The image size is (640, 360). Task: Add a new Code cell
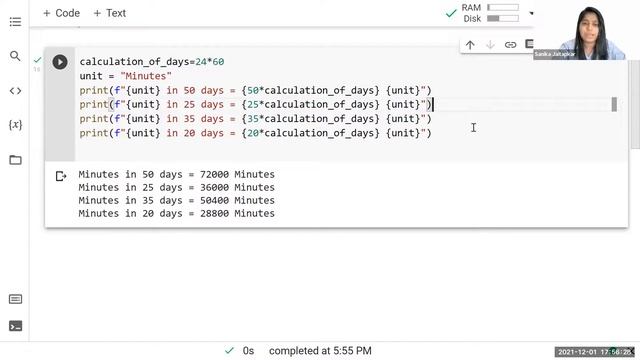(x=61, y=13)
